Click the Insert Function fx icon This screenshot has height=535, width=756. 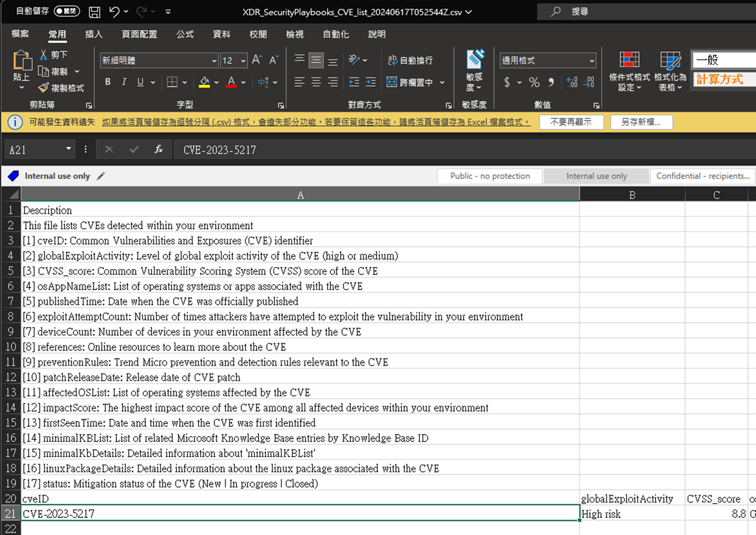tap(159, 150)
